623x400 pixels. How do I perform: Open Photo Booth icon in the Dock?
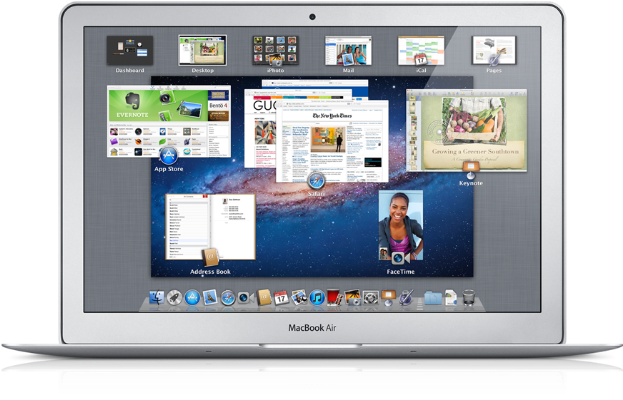pos(335,297)
